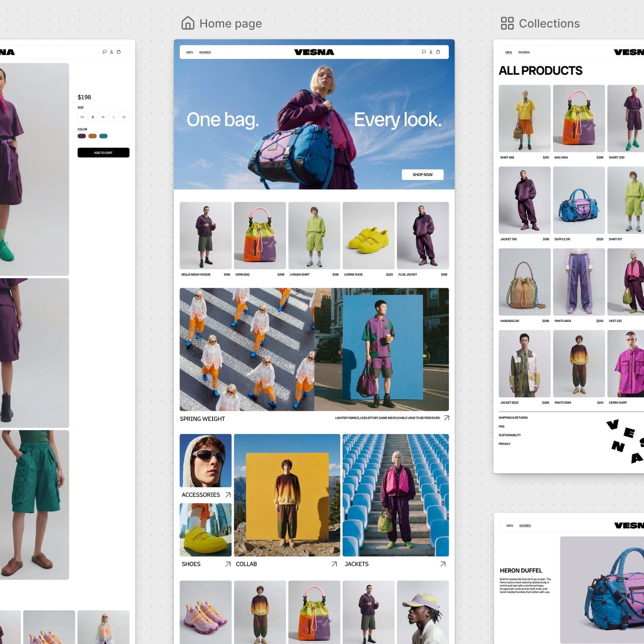Click the home icon beside Home page label
Image resolution: width=644 pixels, height=644 pixels.
click(x=188, y=23)
